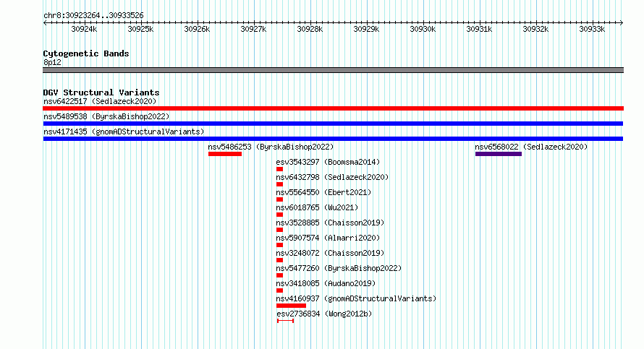Click the 30926k ruler tick label

[x=197, y=29]
